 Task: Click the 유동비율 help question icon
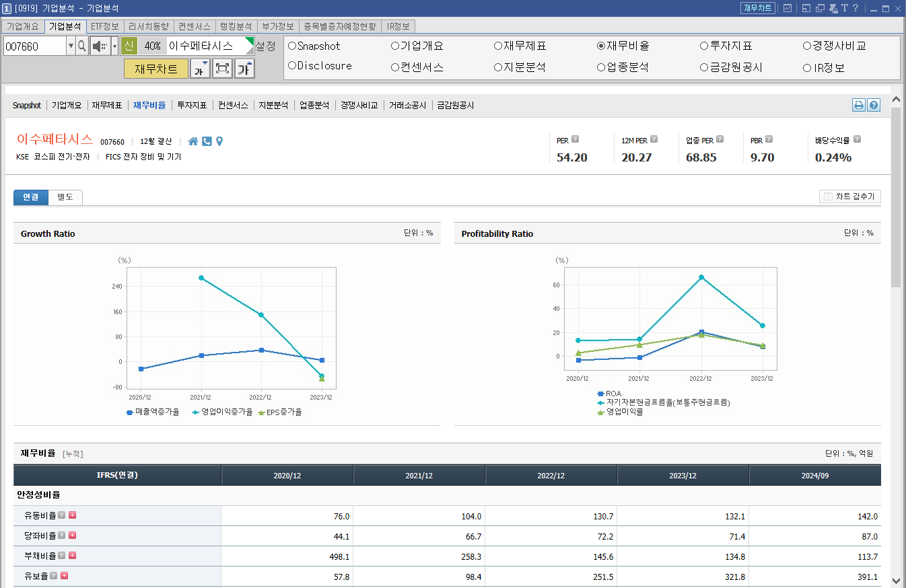(x=62, y=515)
